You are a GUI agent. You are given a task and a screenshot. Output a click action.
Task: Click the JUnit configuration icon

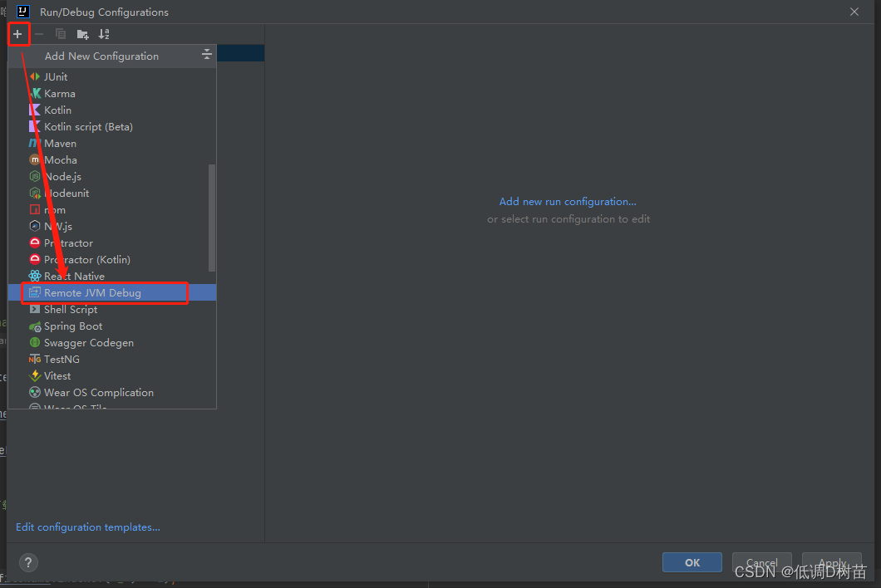click(x=35, y=76)
